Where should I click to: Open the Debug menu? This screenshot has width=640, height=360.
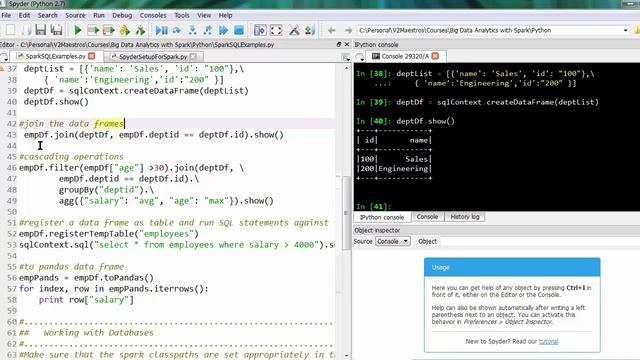[x=122, y=15]
